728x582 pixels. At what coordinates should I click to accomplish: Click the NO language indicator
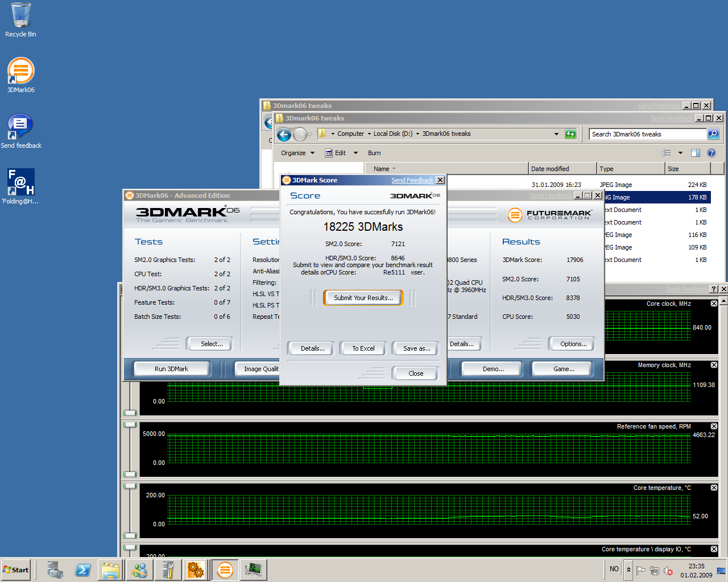(614, 569)
